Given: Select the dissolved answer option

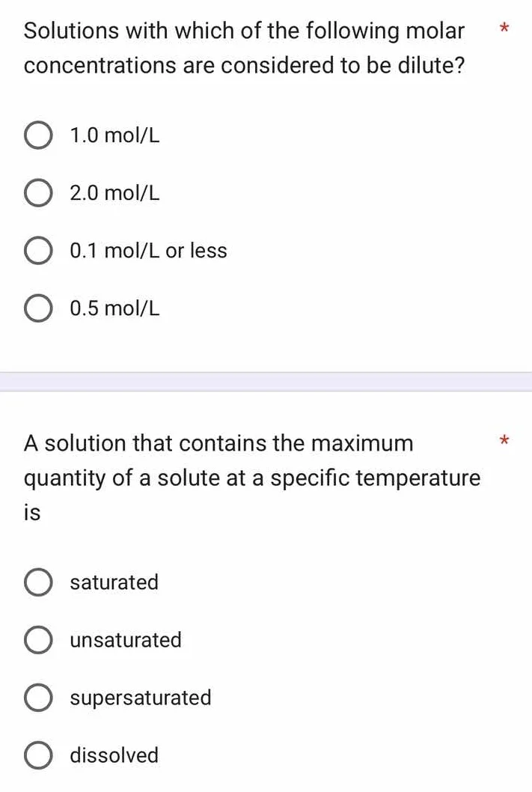Looking at the screenshot, I should click(x=38, y=755).
